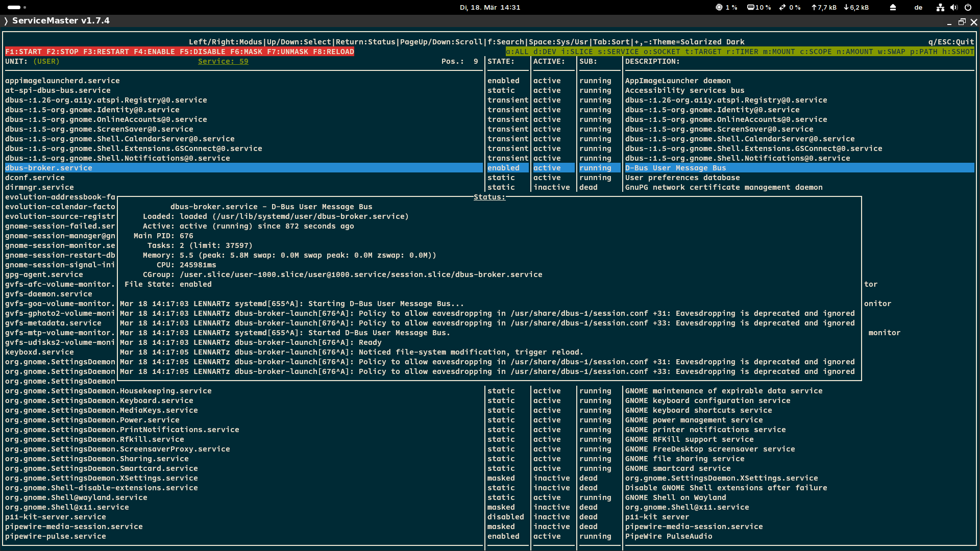This screenshot has height=551, width=980.
Task: Select gpg-agent.service row
Action: (x=44, y=274)
